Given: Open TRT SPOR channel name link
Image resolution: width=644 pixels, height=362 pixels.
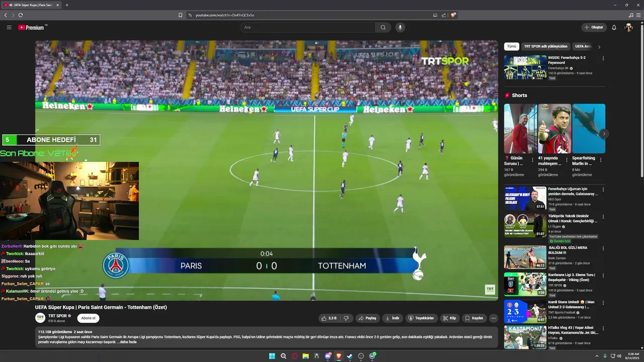Looking at the screenshot, I should tap(57, 316).
